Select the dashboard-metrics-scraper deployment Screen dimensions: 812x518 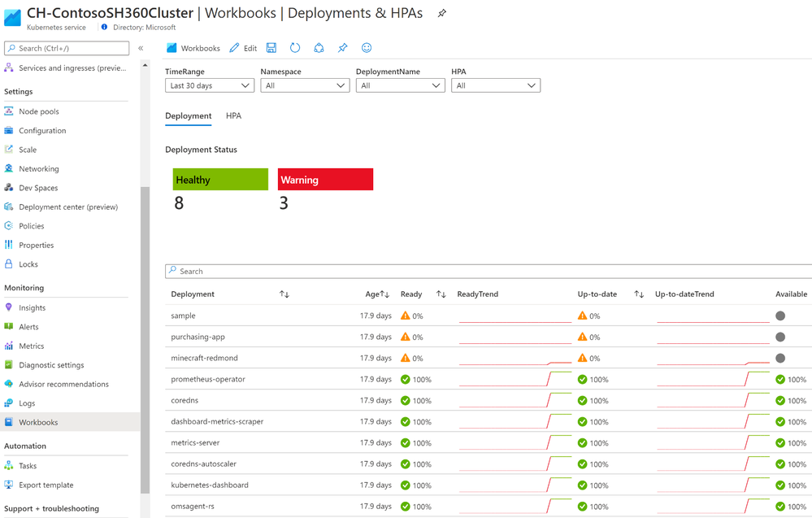[489, 422]
